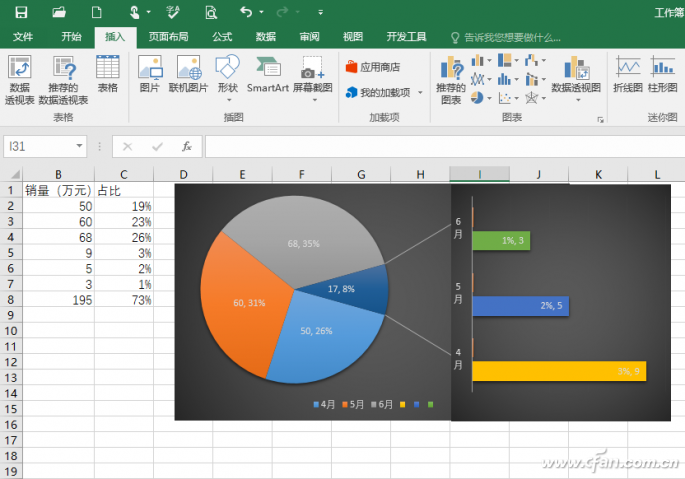
Task: Insert a hierarchy chart icon
Action: click(505, 60)
